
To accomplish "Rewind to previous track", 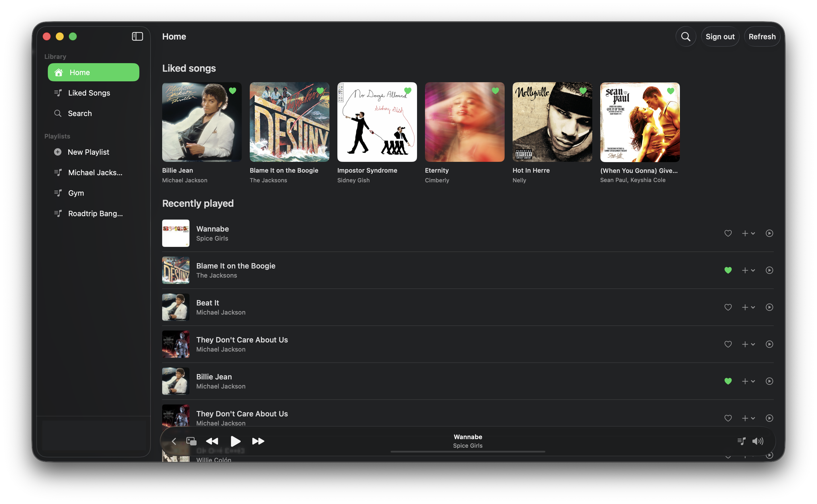I will 212,441.
